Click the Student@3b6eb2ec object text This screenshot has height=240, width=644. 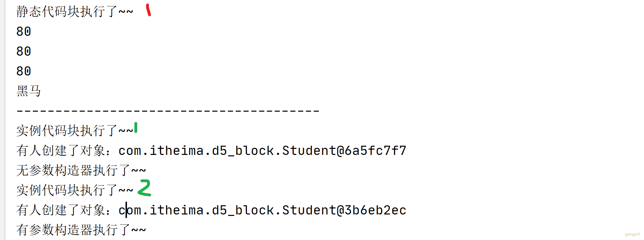344,210
